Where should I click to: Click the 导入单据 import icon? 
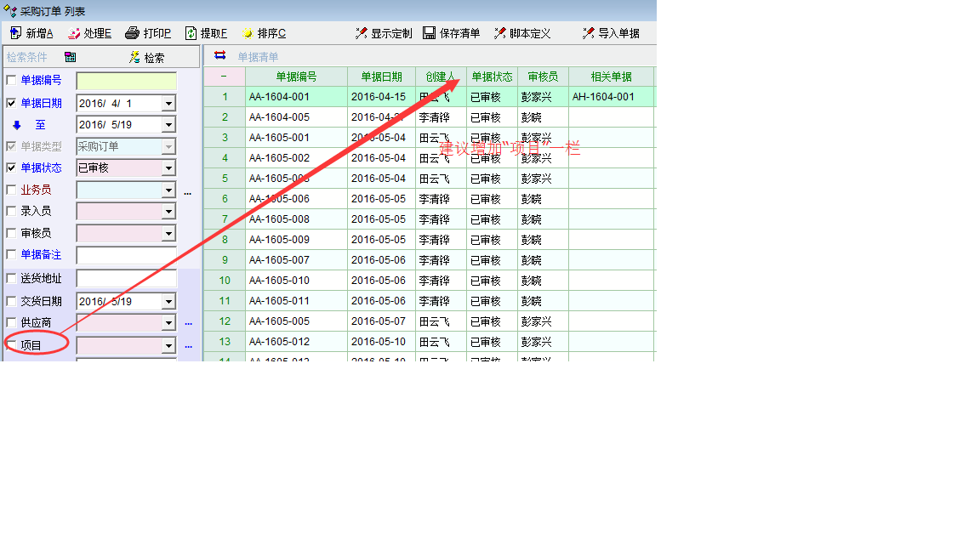pyautogui.click(x=588, y=33)
